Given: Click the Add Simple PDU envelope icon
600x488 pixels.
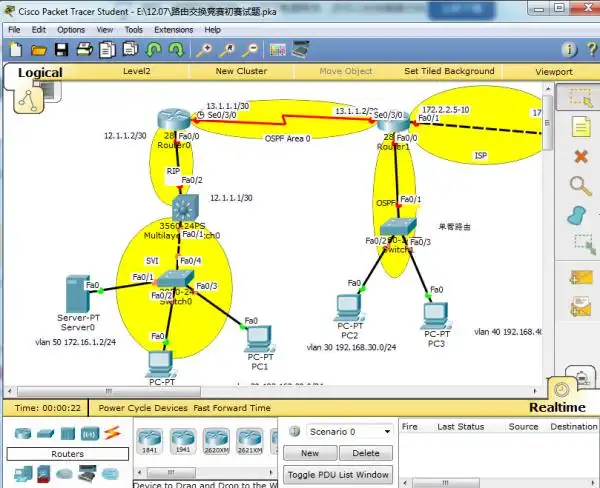Looking at the screenshot, I should 580,277.
